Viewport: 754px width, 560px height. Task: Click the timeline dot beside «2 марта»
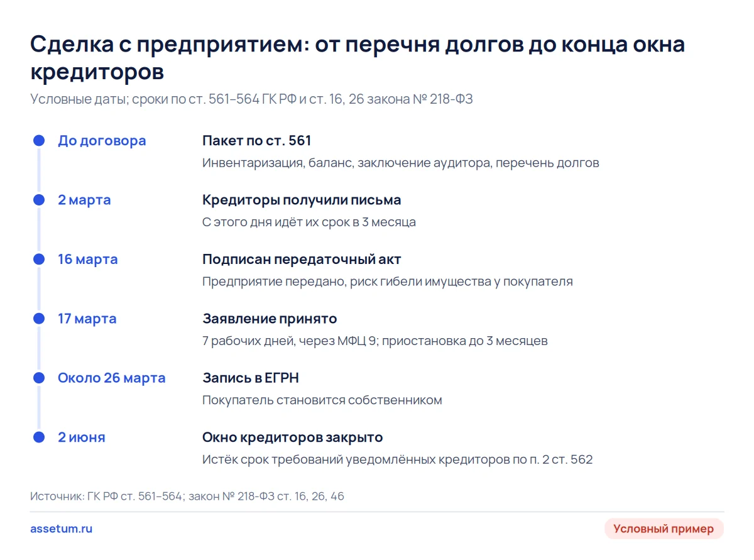click(39, 200)
